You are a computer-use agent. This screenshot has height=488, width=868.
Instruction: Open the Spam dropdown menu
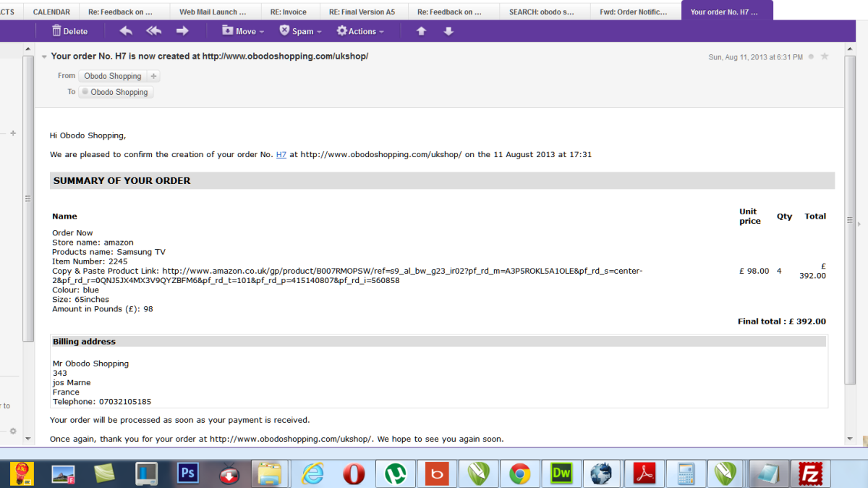pos(300,31)
